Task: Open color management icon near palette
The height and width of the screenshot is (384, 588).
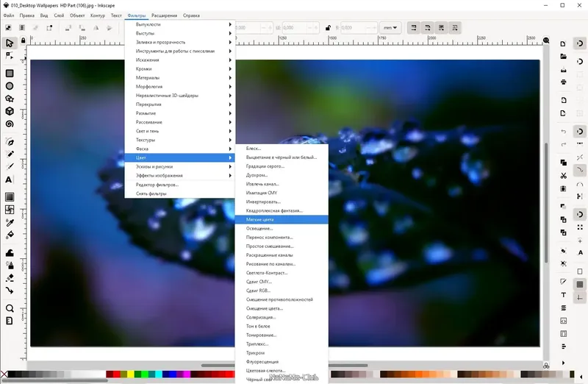Action: [546, 366]
